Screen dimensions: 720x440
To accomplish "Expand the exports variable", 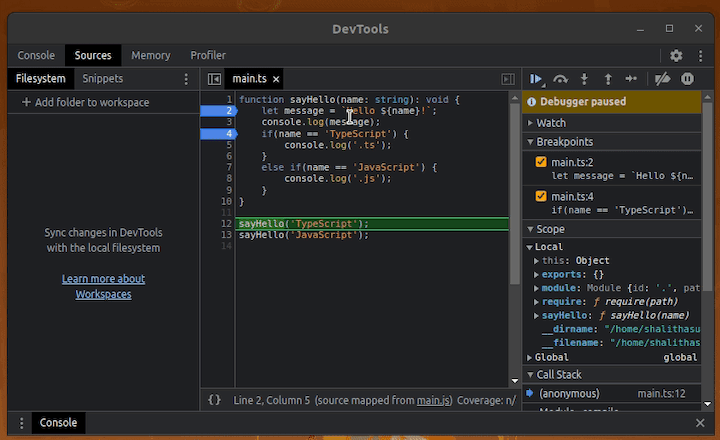I will pyautogui.click(x=536, y=275).
